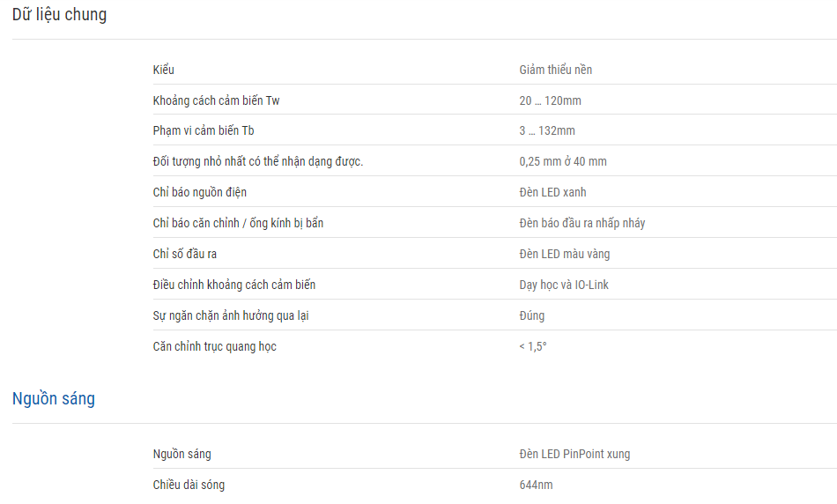This screenshot has height=504, width=837.
Task: Click the Giảm thiểu nền value
Action: tap(556, 70)
